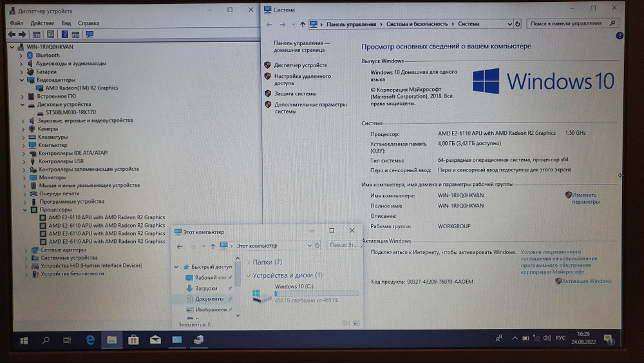Click up arrow in Этот компьютер window
The image size is (644, 363).
213,246
